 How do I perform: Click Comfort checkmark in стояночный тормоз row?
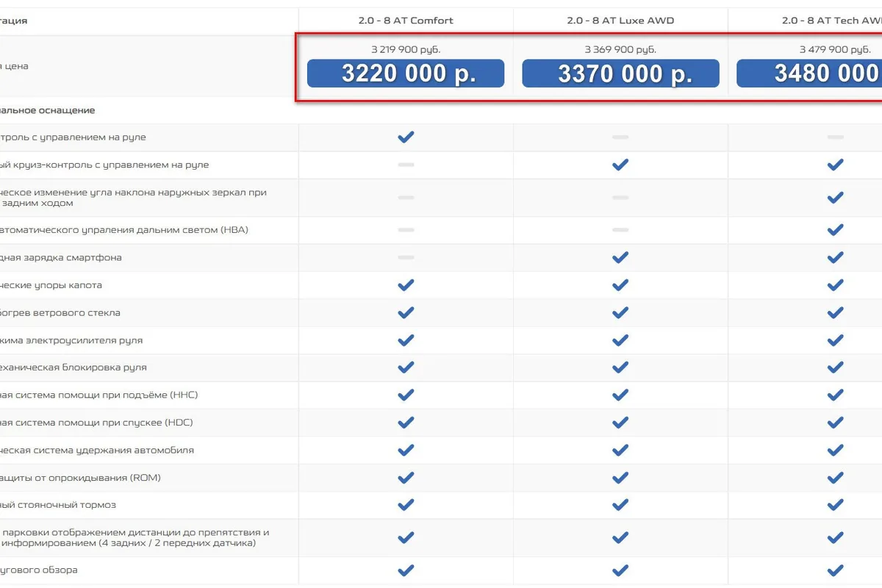pyautogui.click(x=406, y=505)
